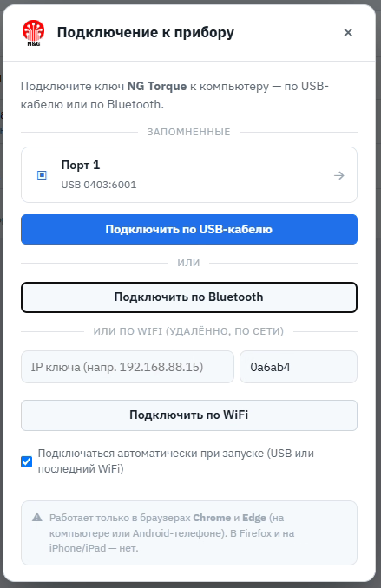The image size is (381, 588).
Task: Click the Подключение к прибору title
Action: tap(146, 32)
